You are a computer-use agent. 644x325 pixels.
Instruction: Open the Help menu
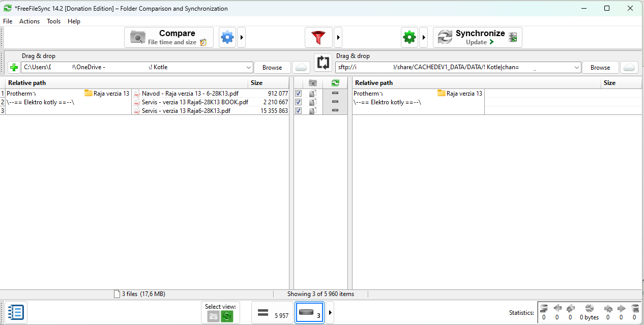(x=74, y=21)
